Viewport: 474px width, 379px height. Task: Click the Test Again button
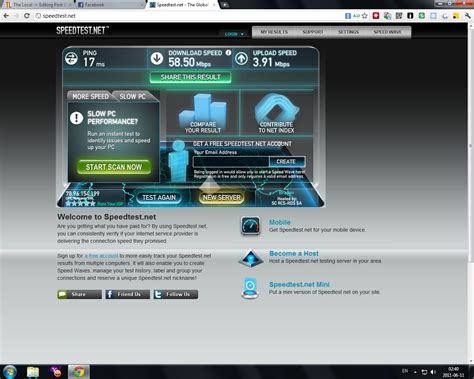(x=159, y=198)
